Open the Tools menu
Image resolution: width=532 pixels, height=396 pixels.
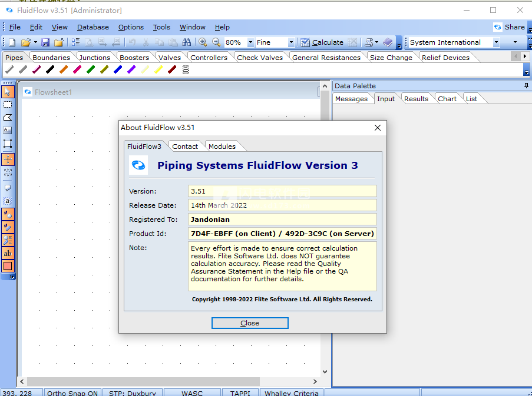[161, 27]
